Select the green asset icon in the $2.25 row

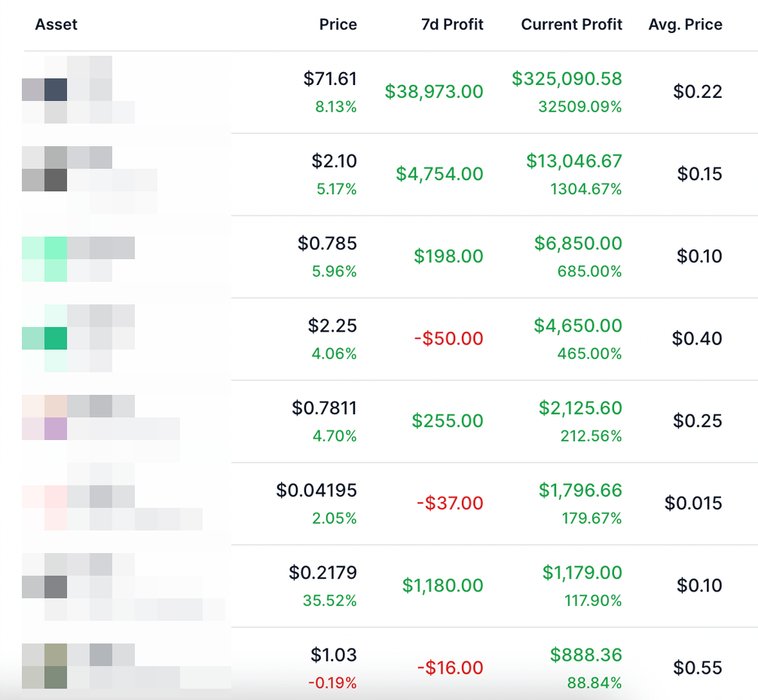click(55, 338)
